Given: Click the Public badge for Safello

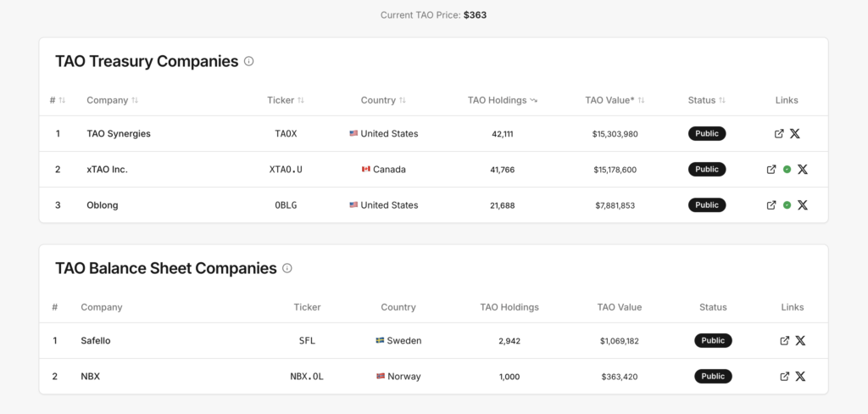Looking at the screenshot, I should 713,341.
